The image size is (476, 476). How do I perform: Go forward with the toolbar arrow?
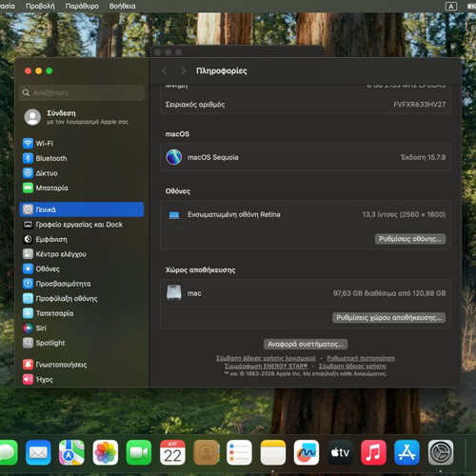(183, 70)
